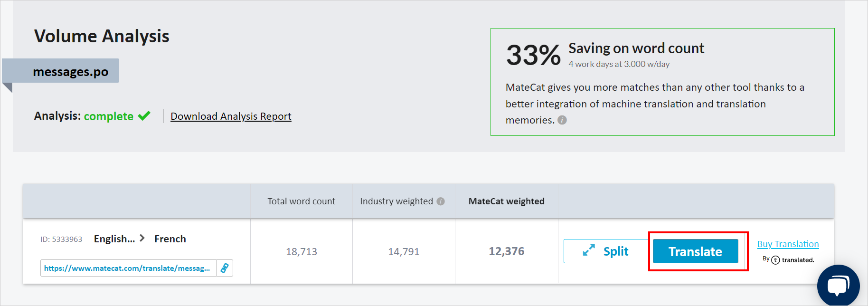This screenshot has height=306, width=868.
Task: Open the chat support bubble
Action: [838, 286]
